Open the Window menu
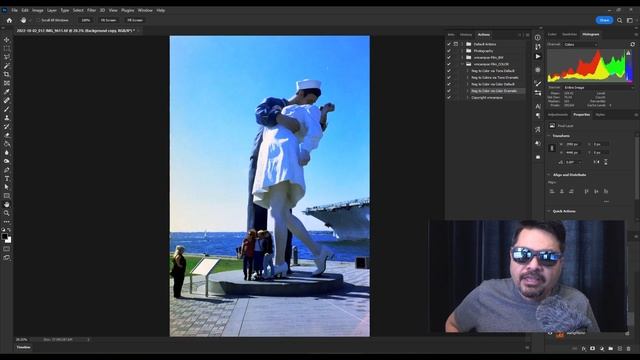This screenshot has width=640, height=360. coord(145,10)
